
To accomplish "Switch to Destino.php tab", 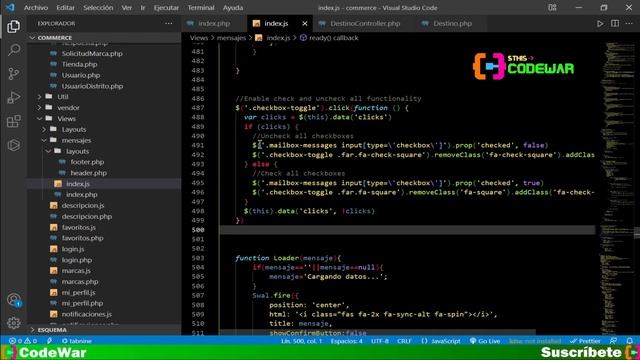I will click(452, 24).
